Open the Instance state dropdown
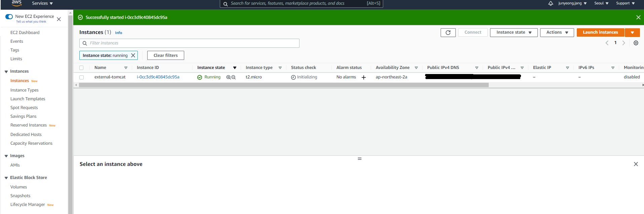Image resolution: width=644 pixels, height=214 pixels. coord(514,33)
